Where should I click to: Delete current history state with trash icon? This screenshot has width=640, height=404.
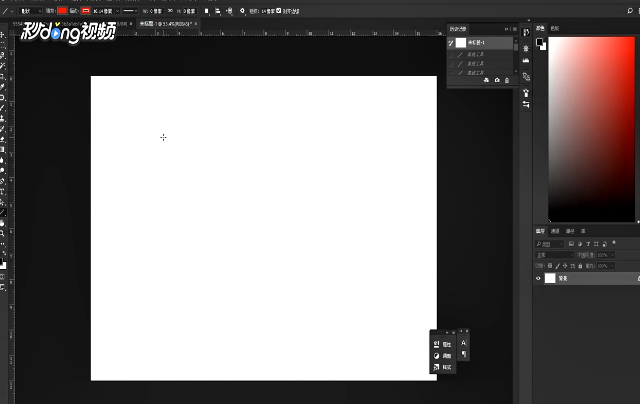pyautogui.click(x=507, y=80)
